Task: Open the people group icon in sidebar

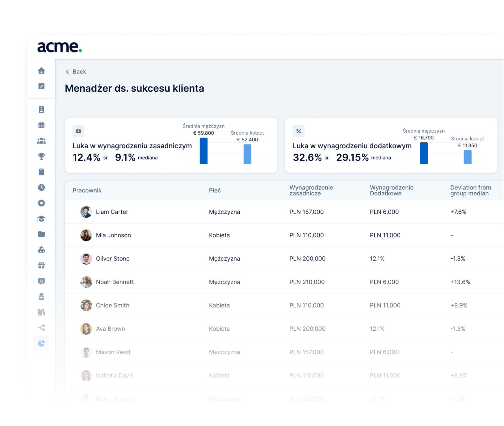Action: [x=41, y=141]
